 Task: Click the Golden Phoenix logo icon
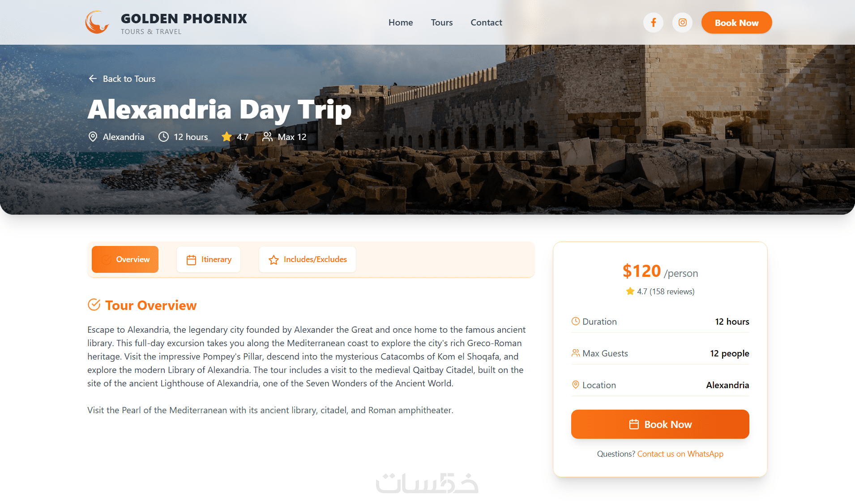point(97,22)
